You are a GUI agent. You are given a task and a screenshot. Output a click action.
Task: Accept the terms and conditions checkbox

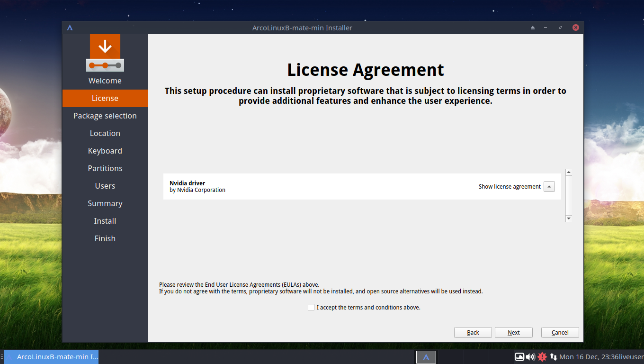point(311,307)
